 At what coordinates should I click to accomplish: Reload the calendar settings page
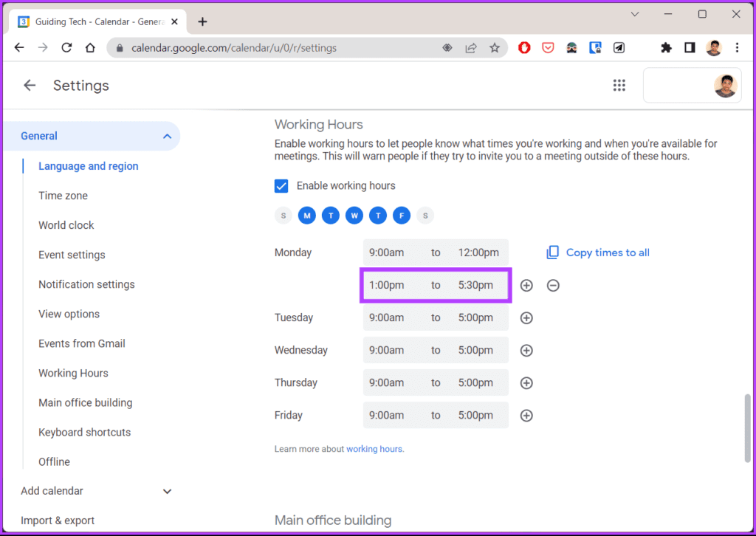(66, 47)
